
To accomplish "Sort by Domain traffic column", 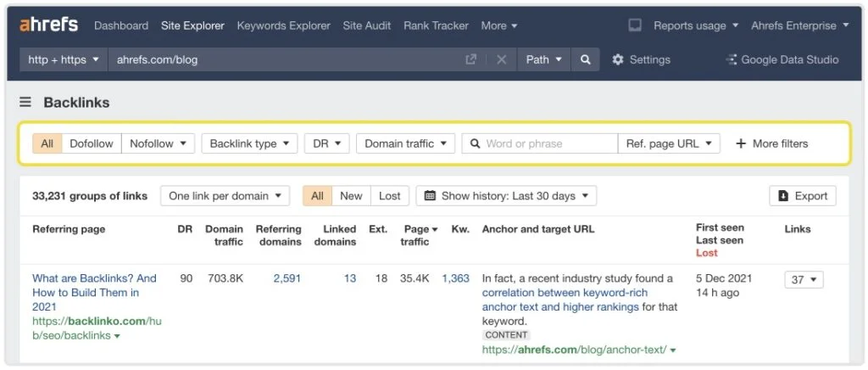I will (224, 235).
